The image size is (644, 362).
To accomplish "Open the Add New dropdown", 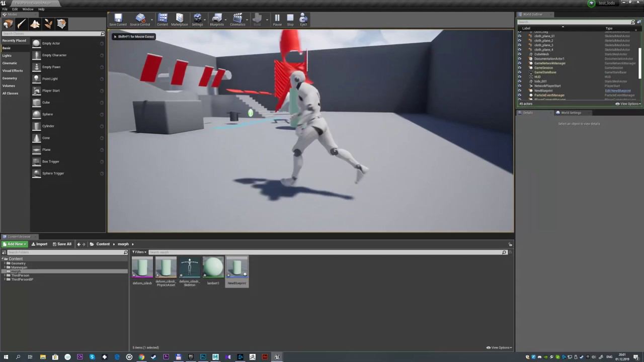I will coord(15,244).
